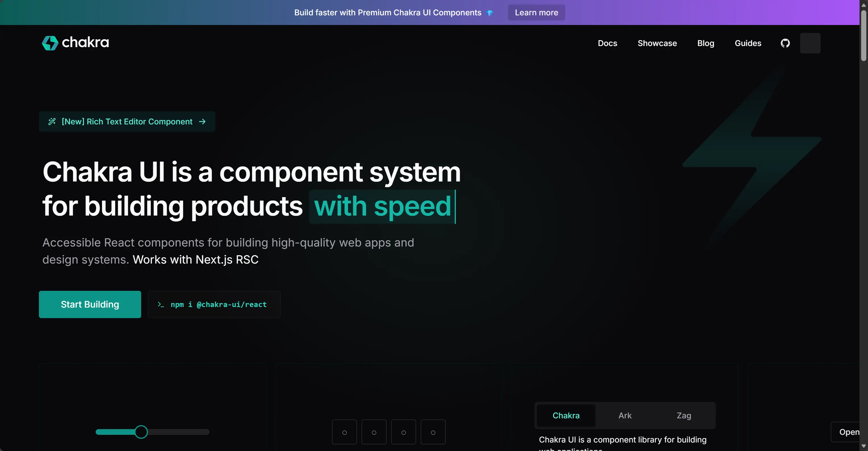The image size is (868, 451).
Task: Click the teal slider handle
Action: 141,432
